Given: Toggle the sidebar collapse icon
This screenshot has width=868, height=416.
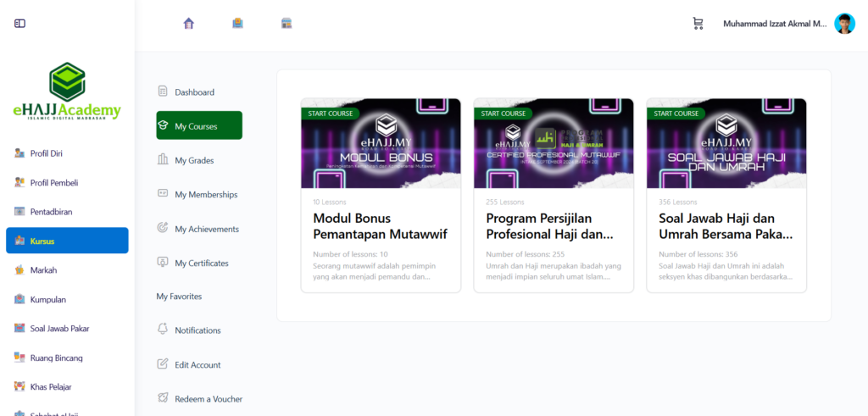Looking at the screenshot, I should click(x=19, y=24).
